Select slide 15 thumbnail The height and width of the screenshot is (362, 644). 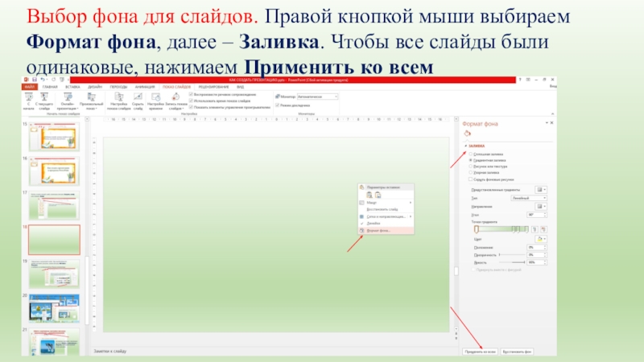click(x=54, y=137)
